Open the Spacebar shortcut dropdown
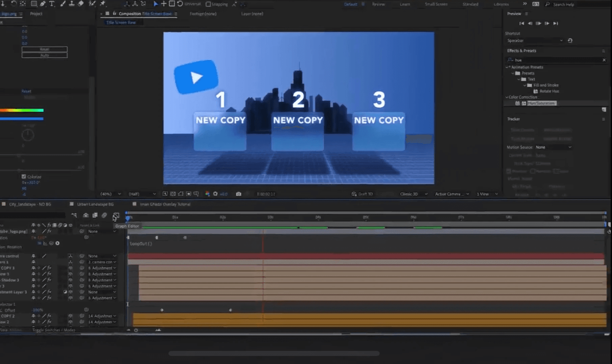The width and height of the screenshot is (612, 364). pos(535,40)
